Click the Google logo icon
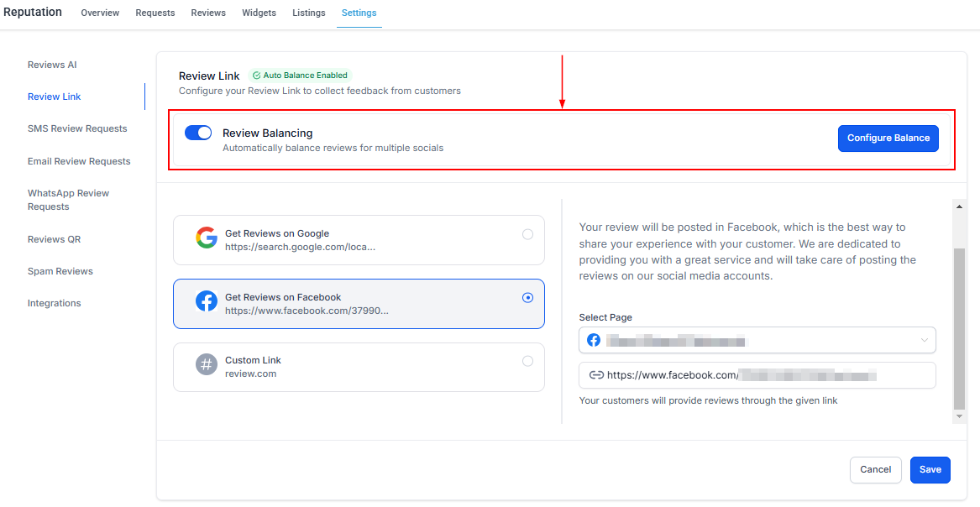Image resolution: width=980 pixels, height=507 pixels. click(207, 238)
